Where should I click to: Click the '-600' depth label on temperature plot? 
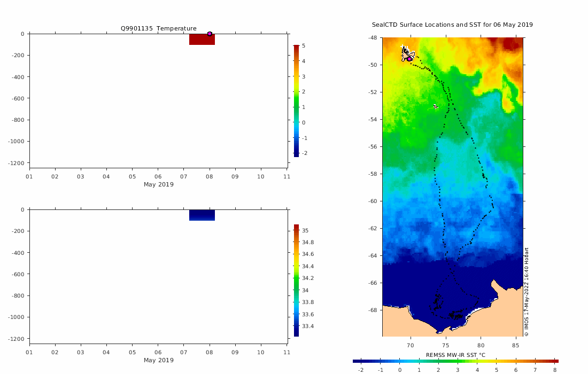tap(18, 98)
